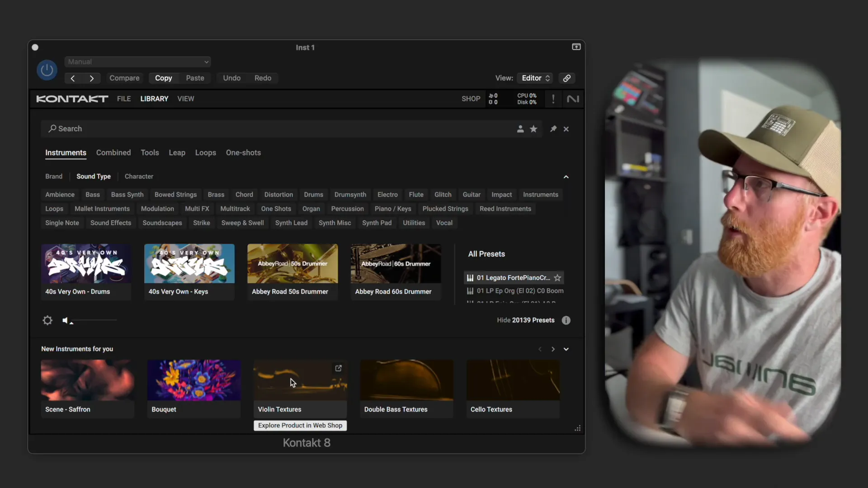Switch to the Combined tab
The width and height of the screenshot is (868, 488).
(113, 153)
